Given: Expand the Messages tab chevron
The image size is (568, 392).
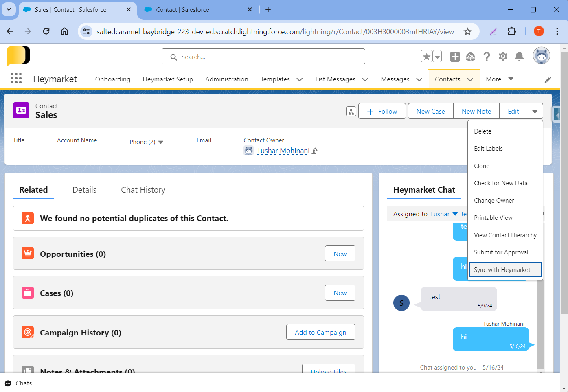Looking at the screenshot, I should pos(419,79).
